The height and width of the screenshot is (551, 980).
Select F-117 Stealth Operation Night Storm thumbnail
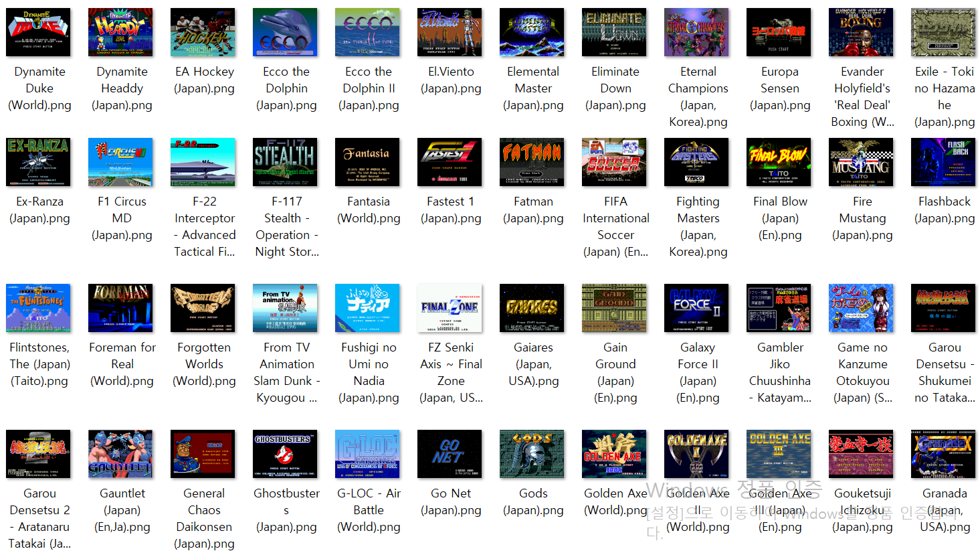(285, 162)
